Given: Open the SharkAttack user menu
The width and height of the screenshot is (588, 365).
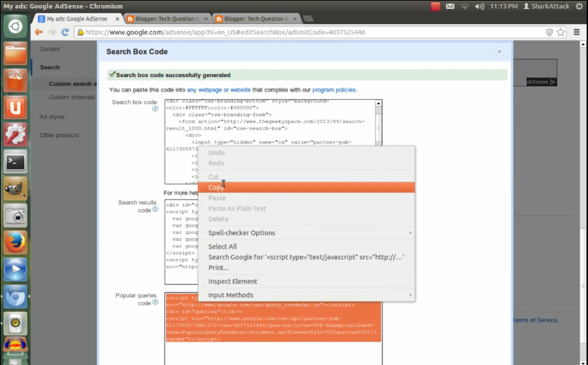Looking at the screenshot, I should [x=546, y=6].
